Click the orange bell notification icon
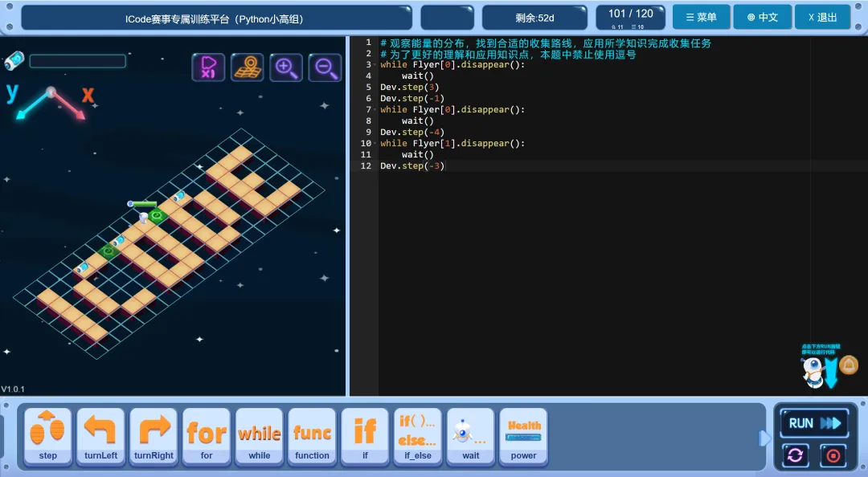868x477 pixels. click(x=849, y=365)
